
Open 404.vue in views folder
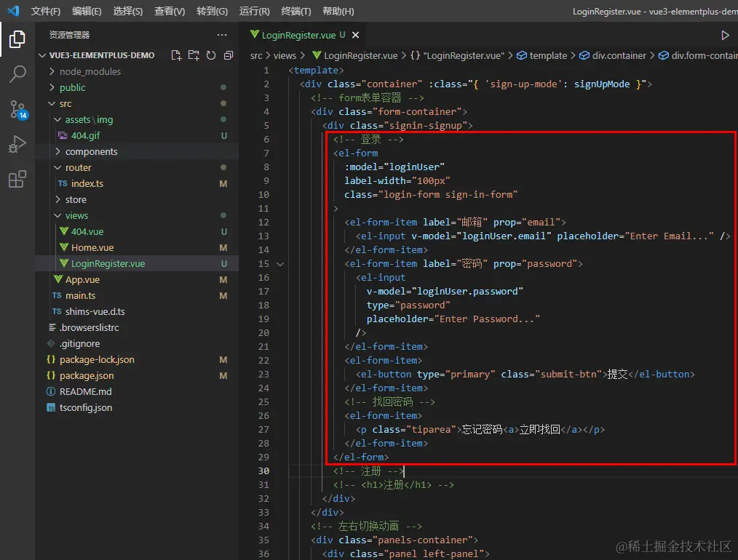coord(137,231)
